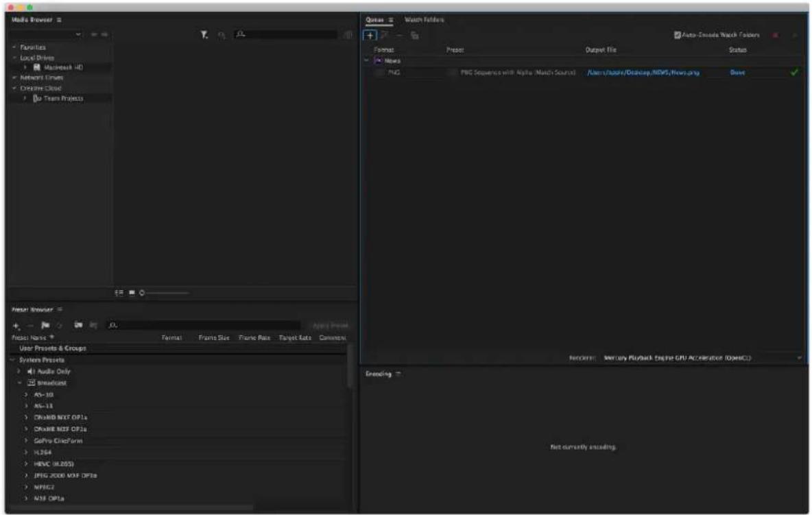Open the PNG format dropdown in queue
This screenshot has height=515, width=812.
point(379,73)
